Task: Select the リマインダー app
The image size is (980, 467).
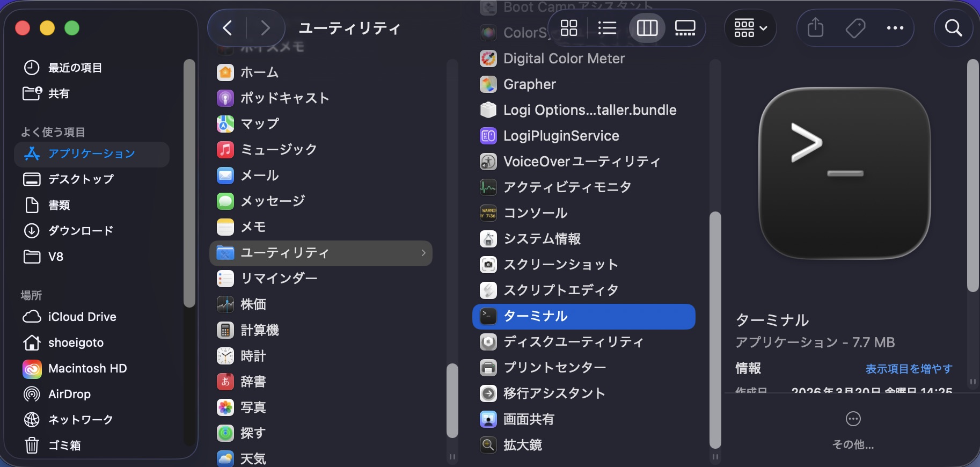Action: [x=321, y=279]
